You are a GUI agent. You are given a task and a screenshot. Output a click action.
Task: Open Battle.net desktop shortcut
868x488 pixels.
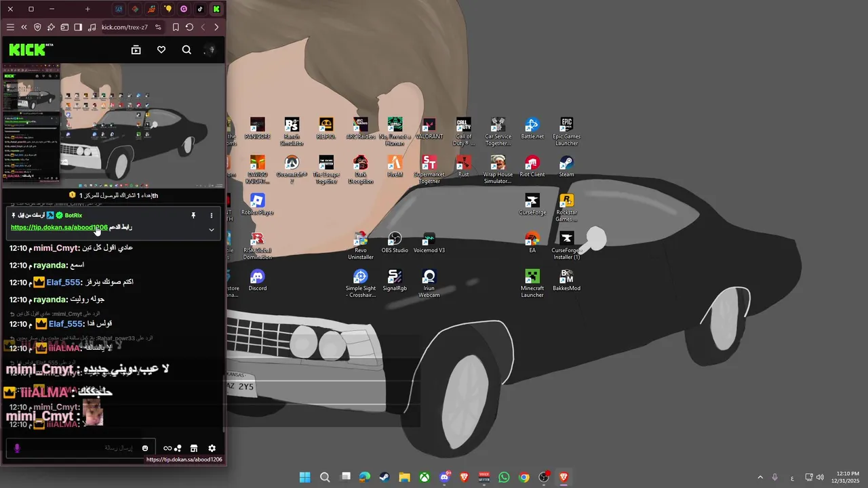(x=532, y=129)
